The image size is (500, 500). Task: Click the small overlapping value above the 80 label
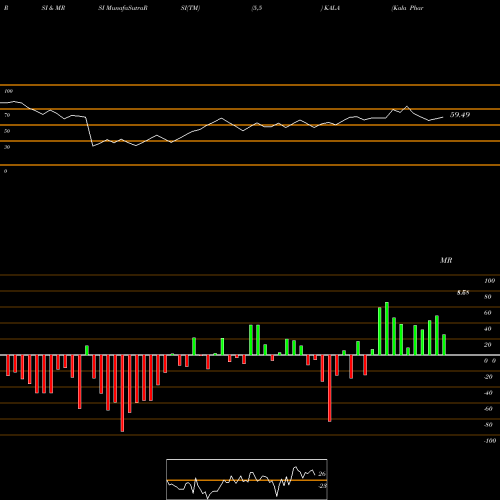pos(463,293)
